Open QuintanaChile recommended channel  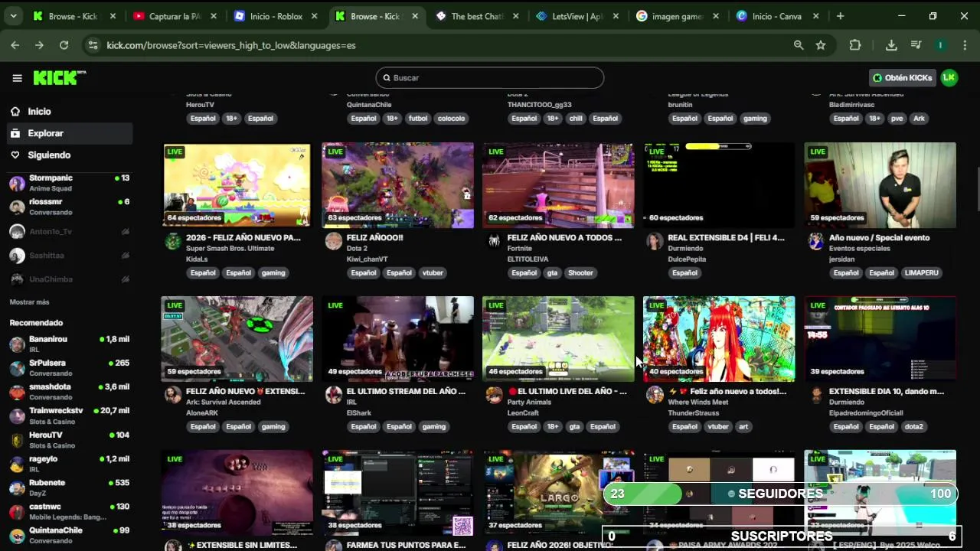(69, 535)
